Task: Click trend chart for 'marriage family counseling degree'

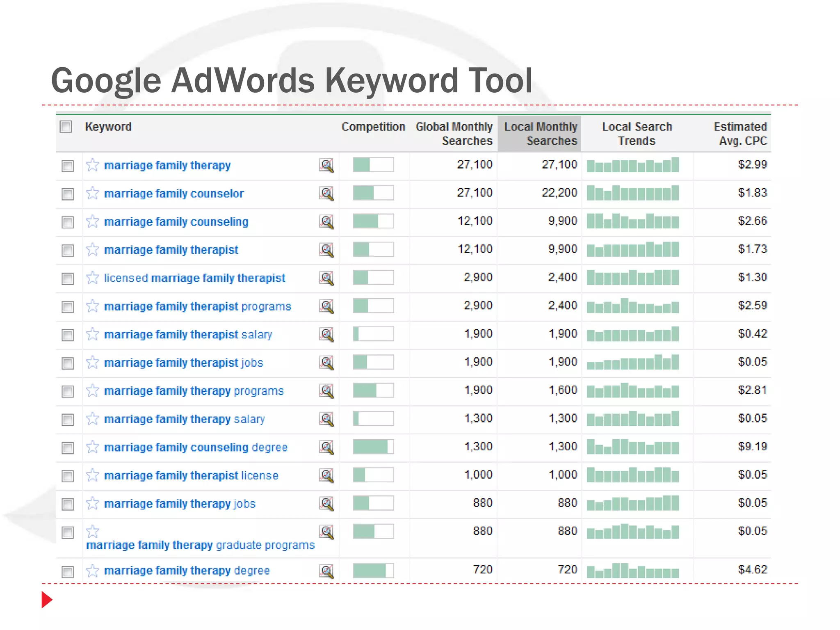Action: tap(633, 447)
